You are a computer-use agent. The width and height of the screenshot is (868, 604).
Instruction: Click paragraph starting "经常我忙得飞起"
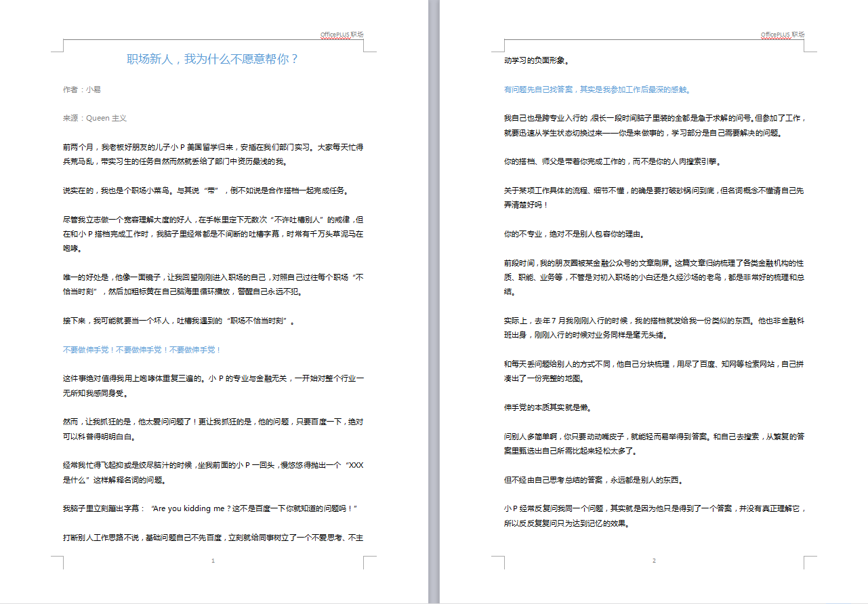tap(213, 472)
